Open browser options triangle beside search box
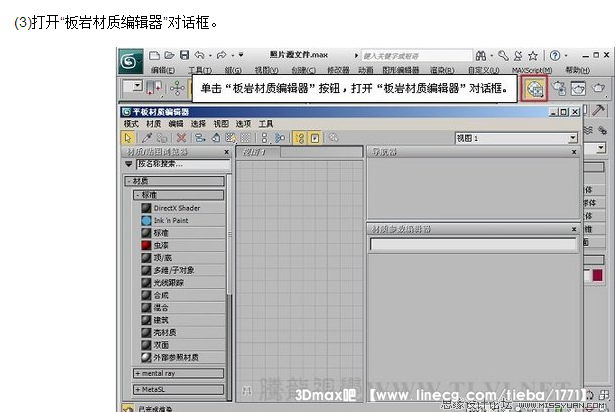 (128, 164)
